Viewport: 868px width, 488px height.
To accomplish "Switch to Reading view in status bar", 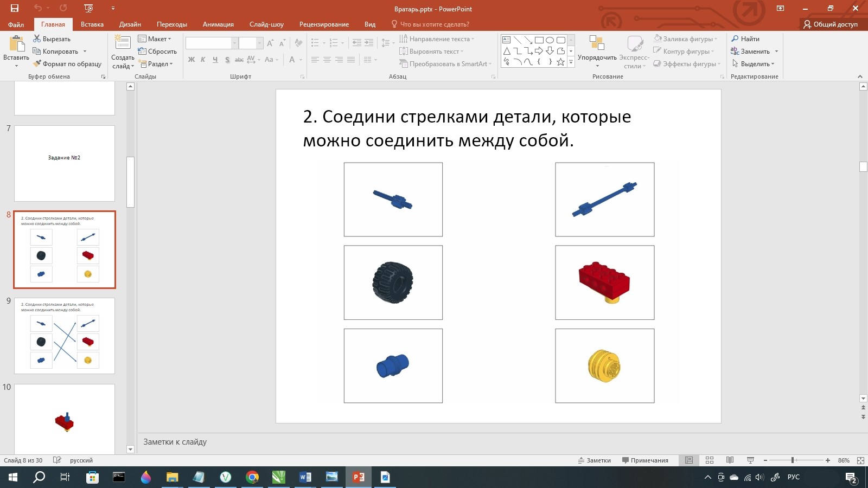I will [730, 460].
